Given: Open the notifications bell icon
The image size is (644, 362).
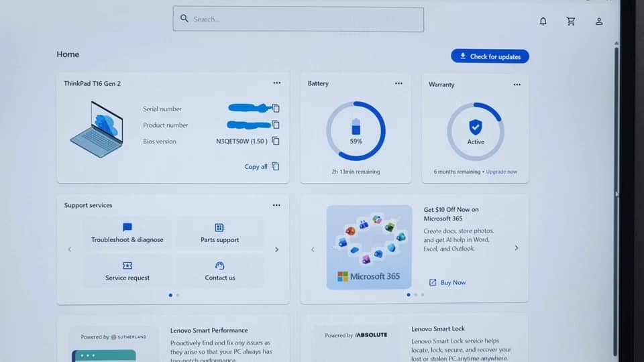Looking at the screenshot, I should [543, 21].
